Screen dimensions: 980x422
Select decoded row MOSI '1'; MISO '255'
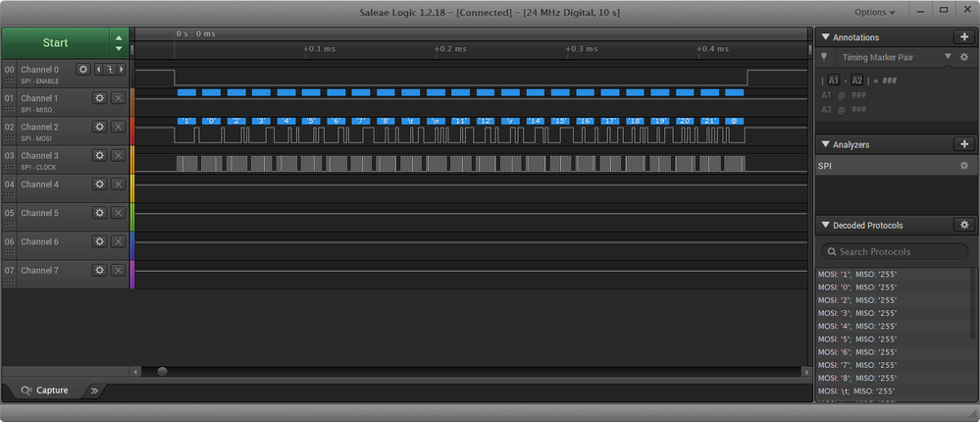coord(895,274)
